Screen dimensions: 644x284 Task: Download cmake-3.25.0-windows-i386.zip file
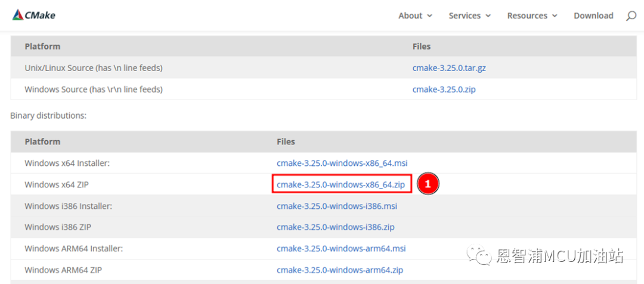[x=336, y=227]
